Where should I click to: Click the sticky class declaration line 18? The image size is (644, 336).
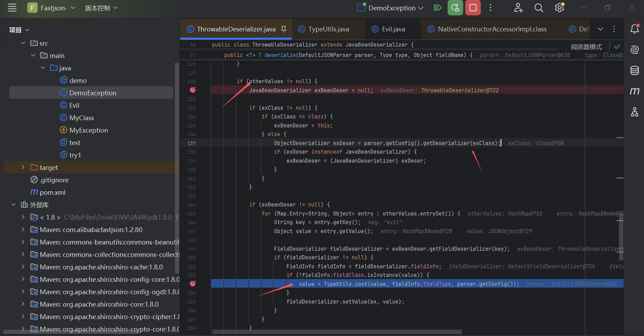[312, 45]
